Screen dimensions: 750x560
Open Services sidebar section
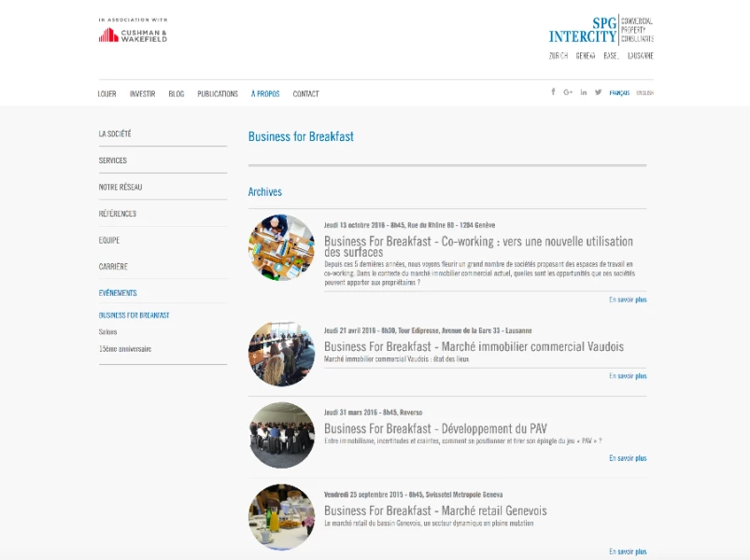113,161
